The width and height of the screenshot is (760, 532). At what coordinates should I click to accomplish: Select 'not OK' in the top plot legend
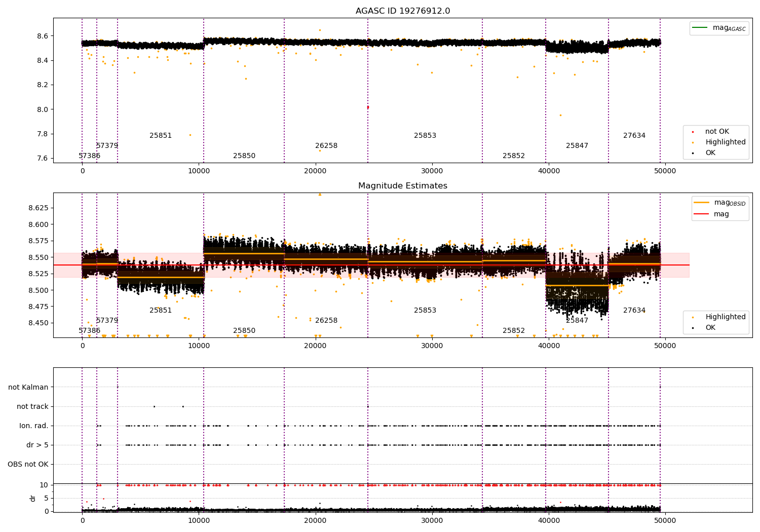click(717, 132)
